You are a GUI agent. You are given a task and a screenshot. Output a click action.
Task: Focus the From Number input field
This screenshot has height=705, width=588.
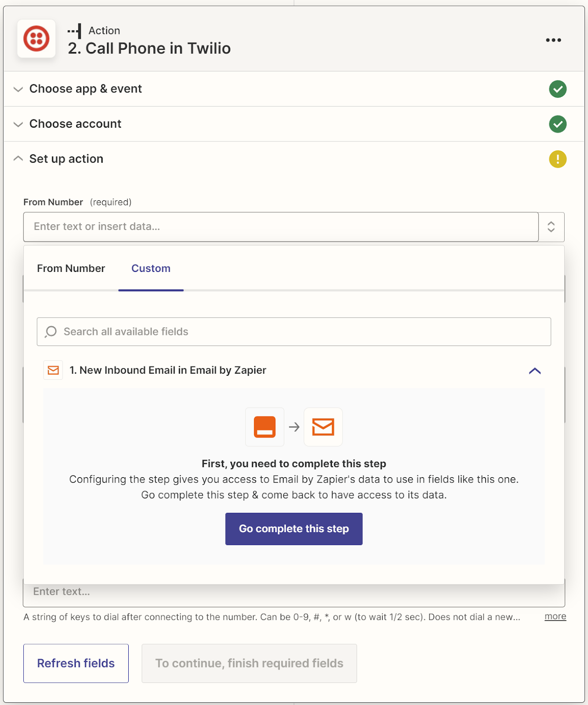281,227
